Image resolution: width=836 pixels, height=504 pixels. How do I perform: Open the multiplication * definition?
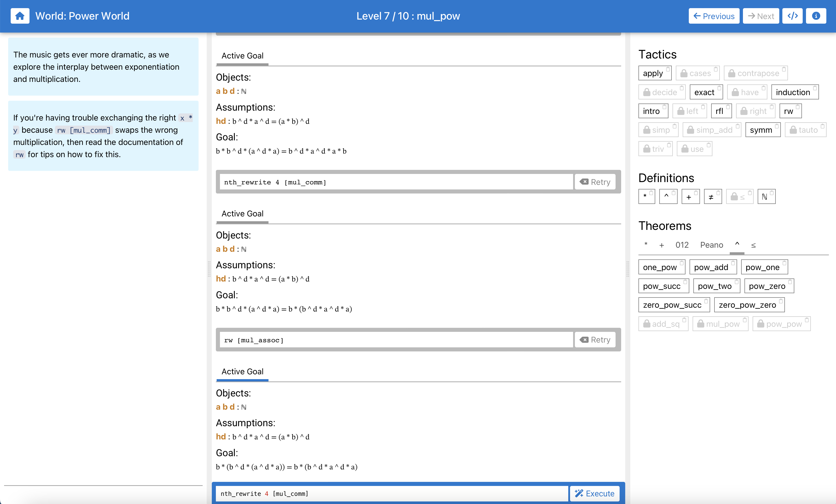[646, 197]
